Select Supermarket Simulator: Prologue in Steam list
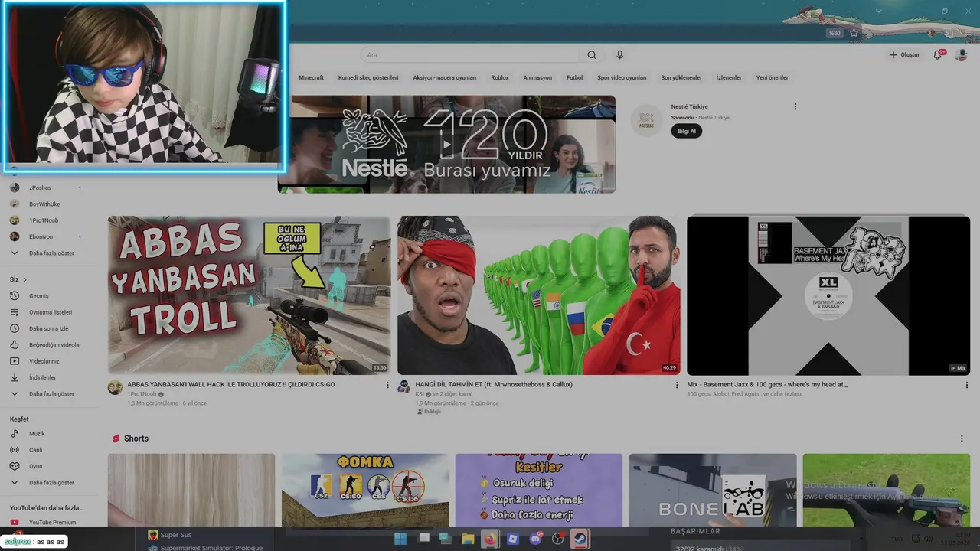The width and height of the screenshot is (980, 551). (205, 547)
